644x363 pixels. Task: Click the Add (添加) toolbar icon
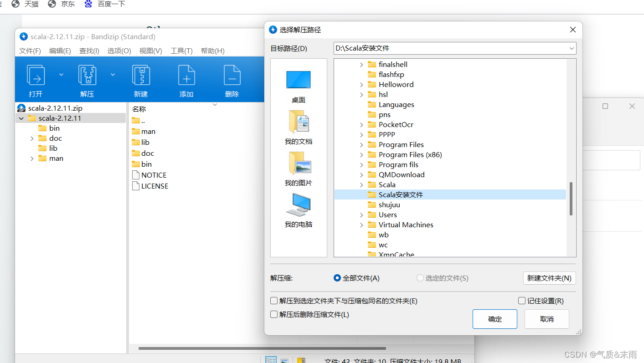pyautogui.click(x=186, y=75)
